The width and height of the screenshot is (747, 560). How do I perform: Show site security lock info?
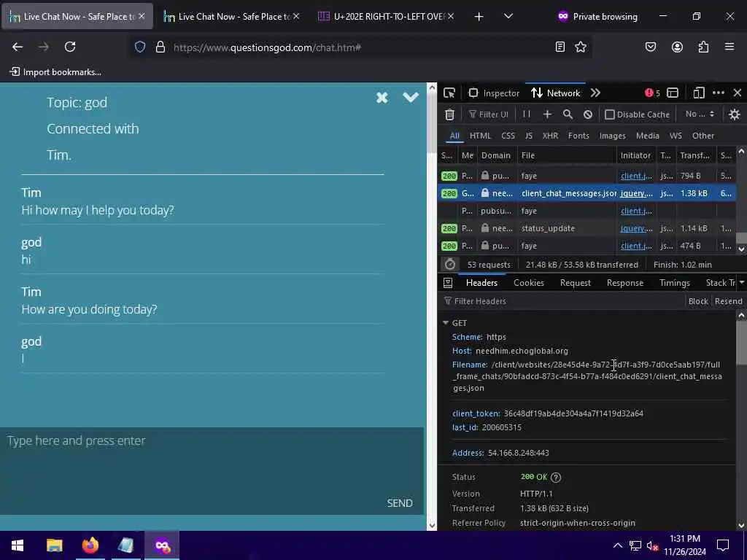tap(160, 47)
